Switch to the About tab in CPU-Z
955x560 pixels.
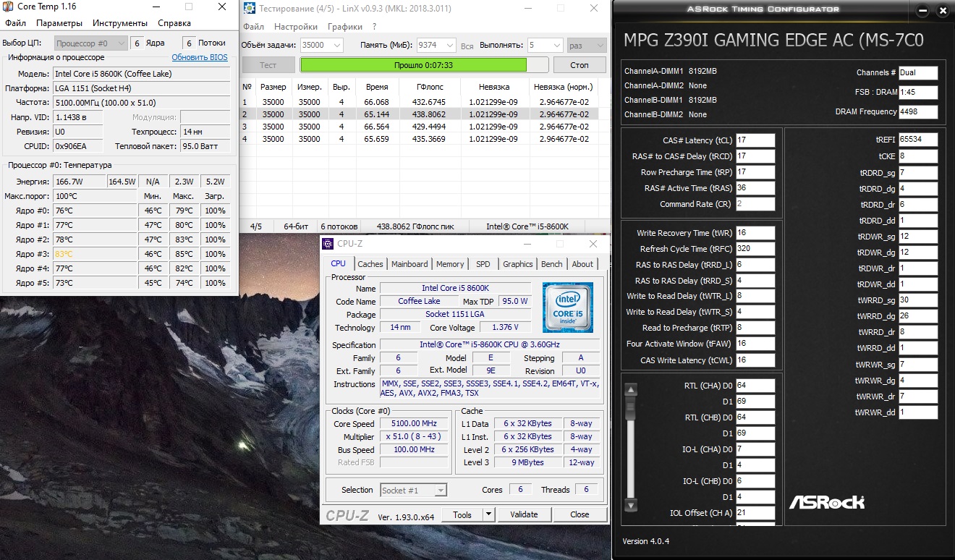click(x=582, y=264)
